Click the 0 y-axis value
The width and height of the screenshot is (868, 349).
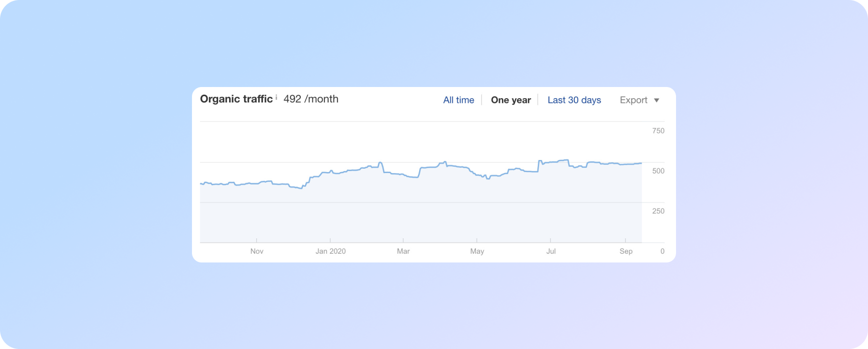tap(662, 251)
